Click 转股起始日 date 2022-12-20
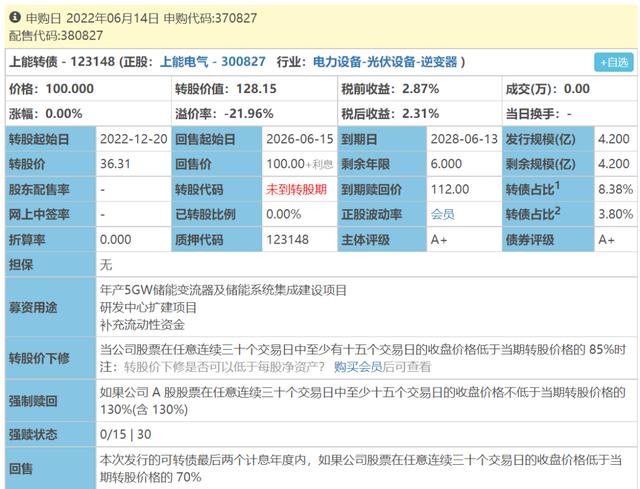 tap(133, 139)
